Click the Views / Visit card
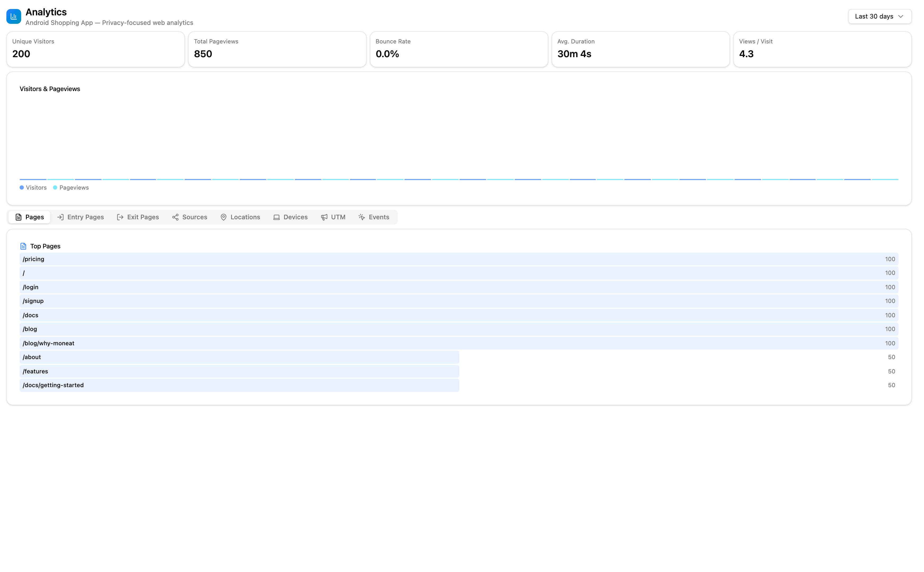This screenshot has width=924, height=572. 822,49
